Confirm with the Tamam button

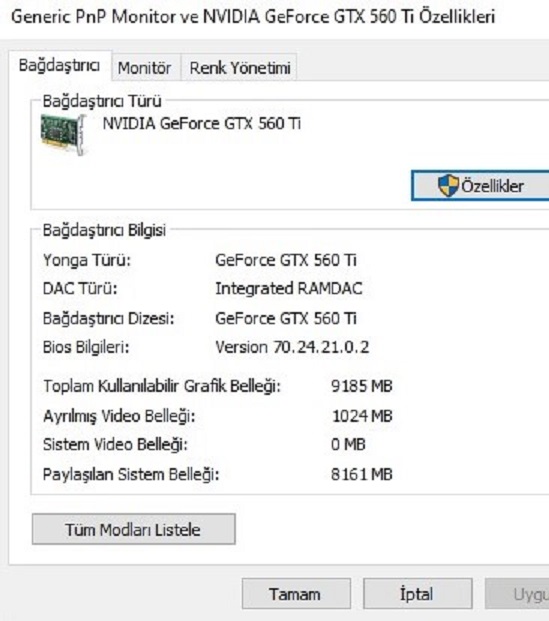[x=296, y=594]
